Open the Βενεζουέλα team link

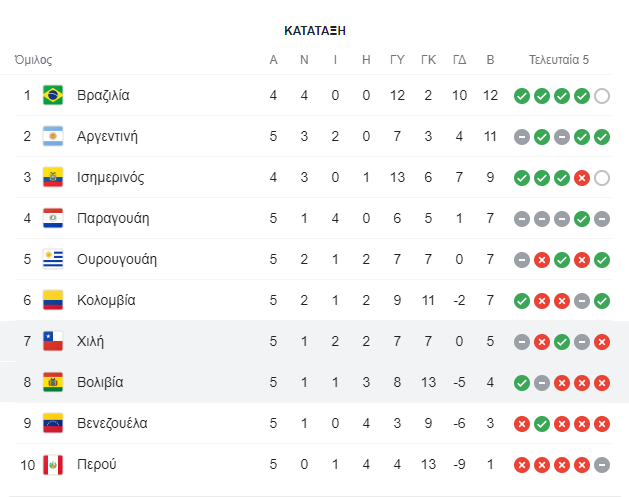pyautogui.click(x=112, y=423)
